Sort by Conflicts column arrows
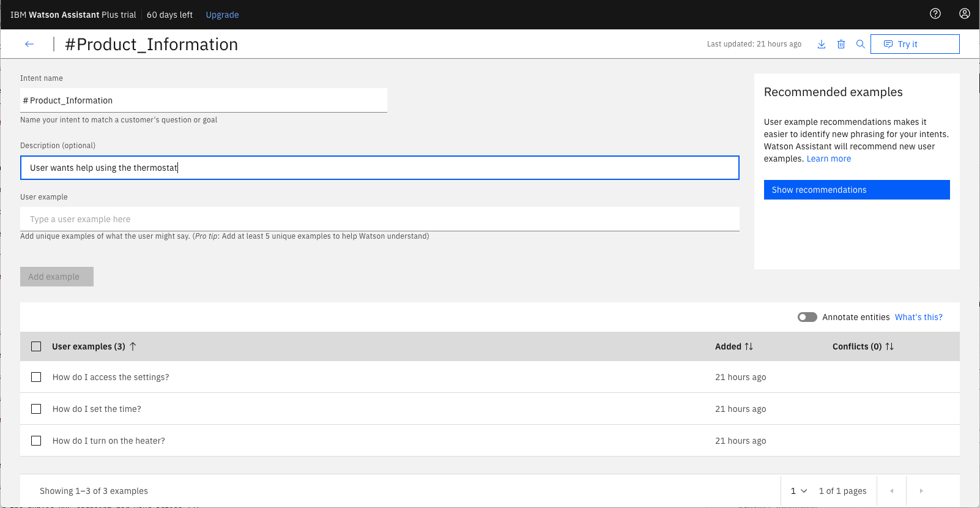The image size is (980, 508). tap(889, 346)
